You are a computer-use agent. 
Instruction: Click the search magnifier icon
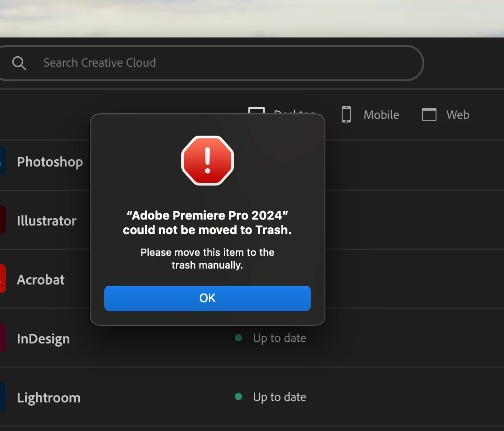pos(19,63)
